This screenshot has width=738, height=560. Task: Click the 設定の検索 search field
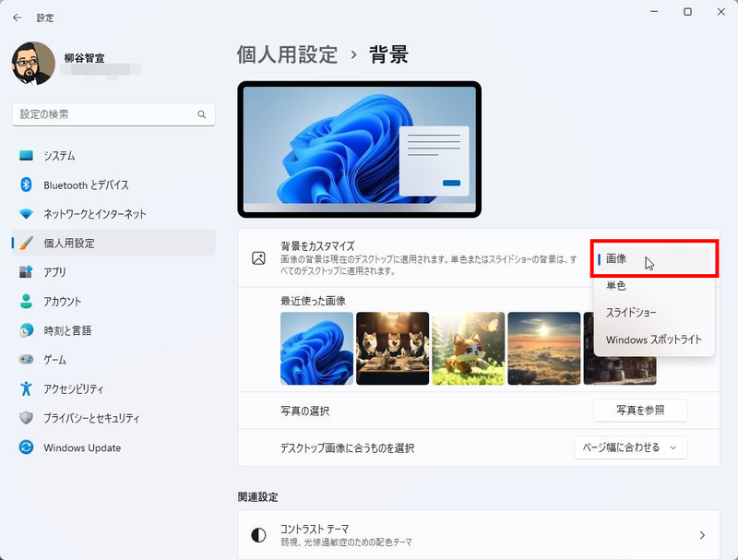point(113,114)
